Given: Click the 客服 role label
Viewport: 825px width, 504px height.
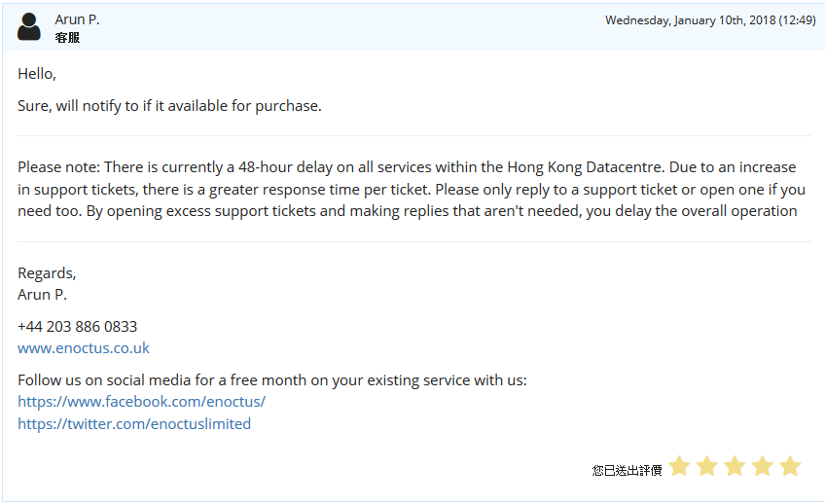Looking at the screenshot, I should 67,38.
